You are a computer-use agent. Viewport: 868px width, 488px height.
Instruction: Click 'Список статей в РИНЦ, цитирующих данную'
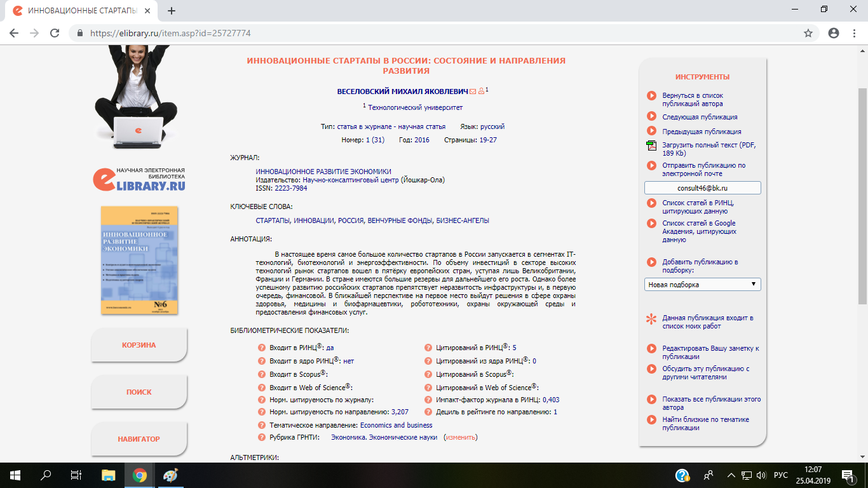tap(698, 207)
